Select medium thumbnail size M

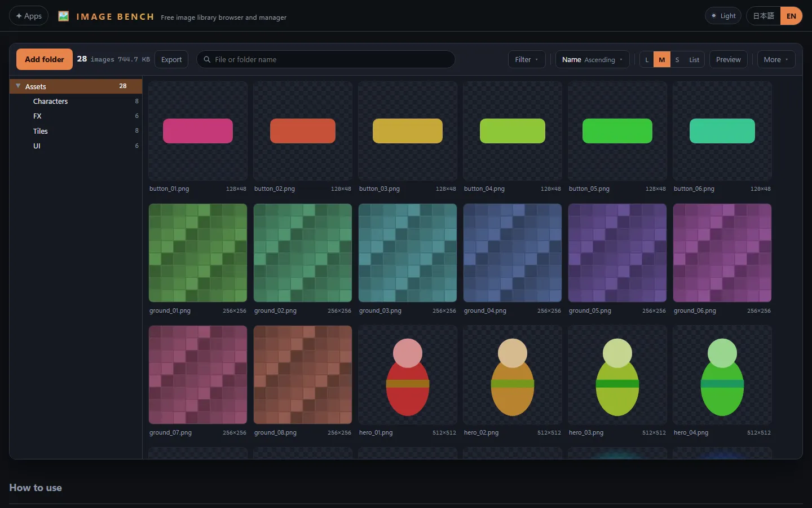(x=662, y=59)
